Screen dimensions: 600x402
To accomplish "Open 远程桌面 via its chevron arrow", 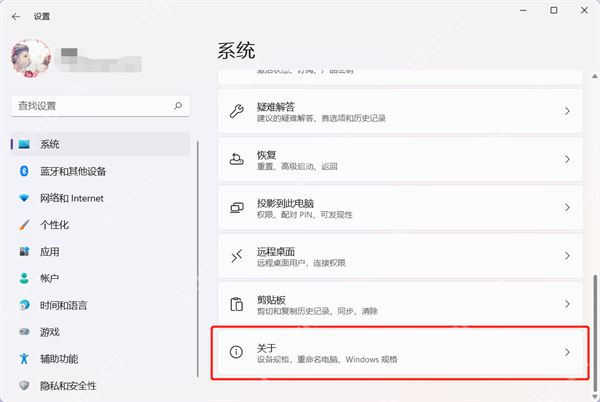I will tap(567, 256).
